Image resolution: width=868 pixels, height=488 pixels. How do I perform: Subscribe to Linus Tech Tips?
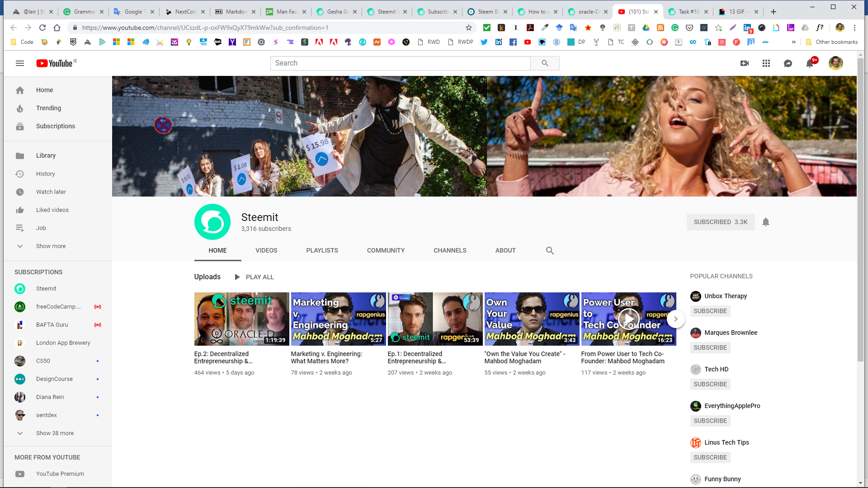[710, 457]
